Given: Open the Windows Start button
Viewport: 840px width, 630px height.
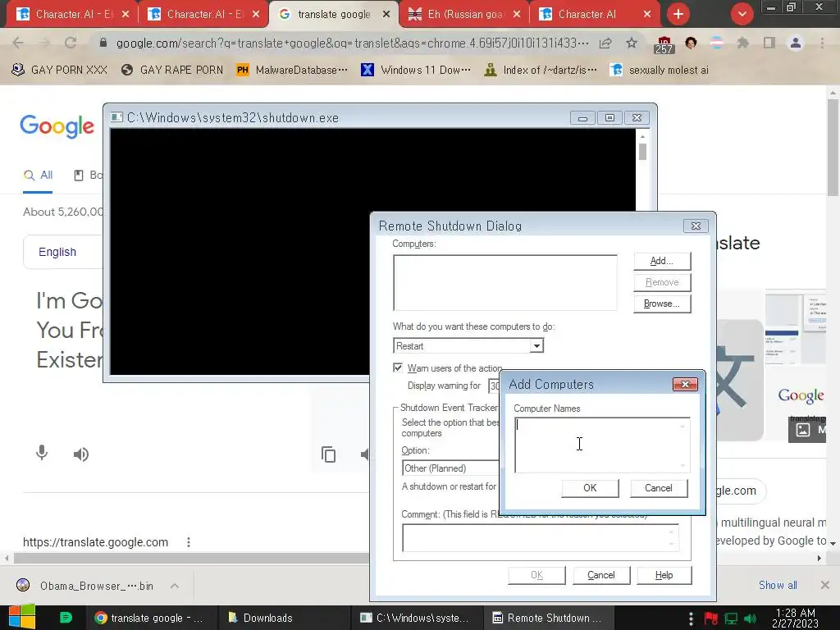Looking at the screenshot, I should (x=22, y=617).
